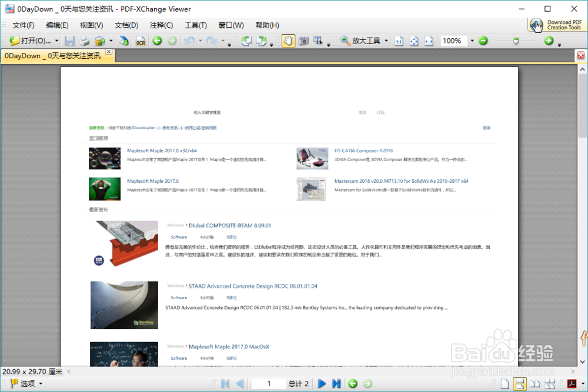Enable continuous page layout
Viewport: 588px width, 392px height.
click(x=520, y=383)
